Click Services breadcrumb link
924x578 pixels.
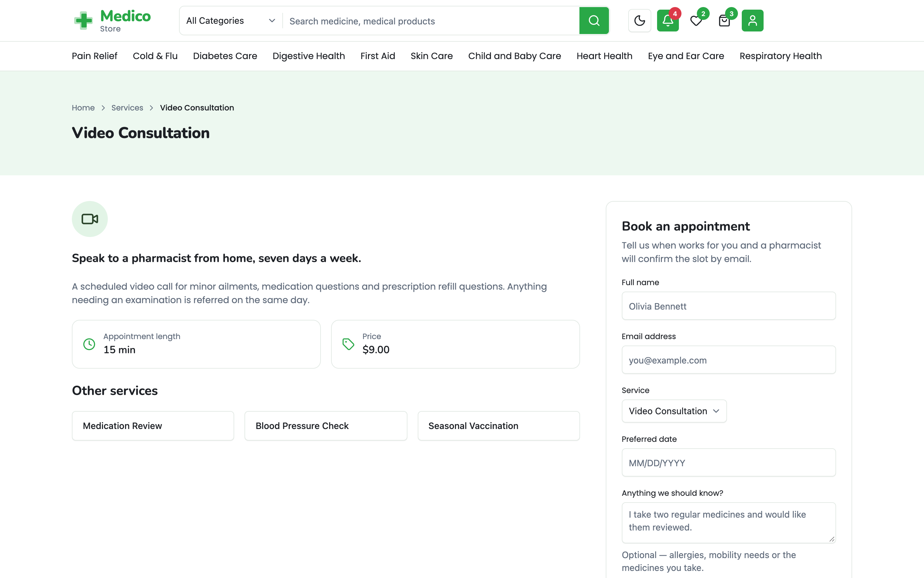127,108
